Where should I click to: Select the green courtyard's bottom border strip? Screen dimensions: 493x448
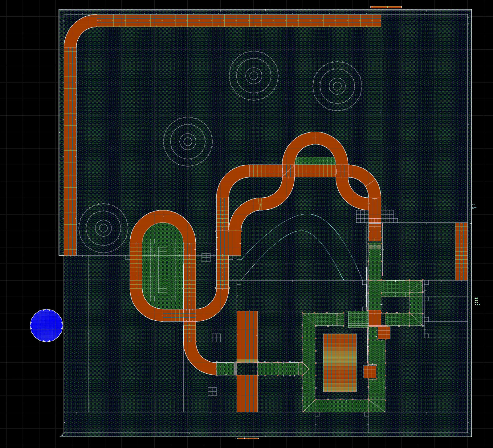(344, 406)
